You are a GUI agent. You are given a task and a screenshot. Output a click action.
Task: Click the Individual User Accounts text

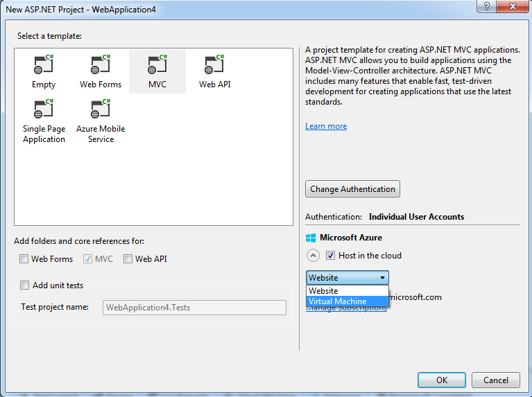coord(416,217)
